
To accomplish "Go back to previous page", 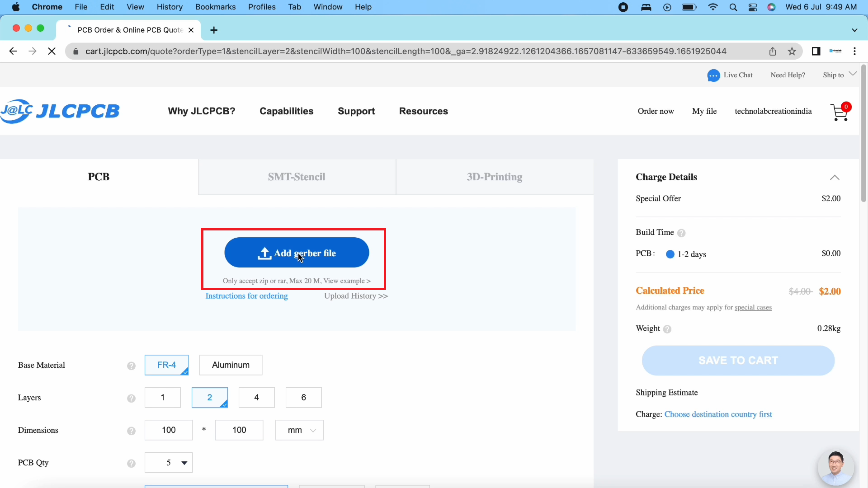I will 13,52.
